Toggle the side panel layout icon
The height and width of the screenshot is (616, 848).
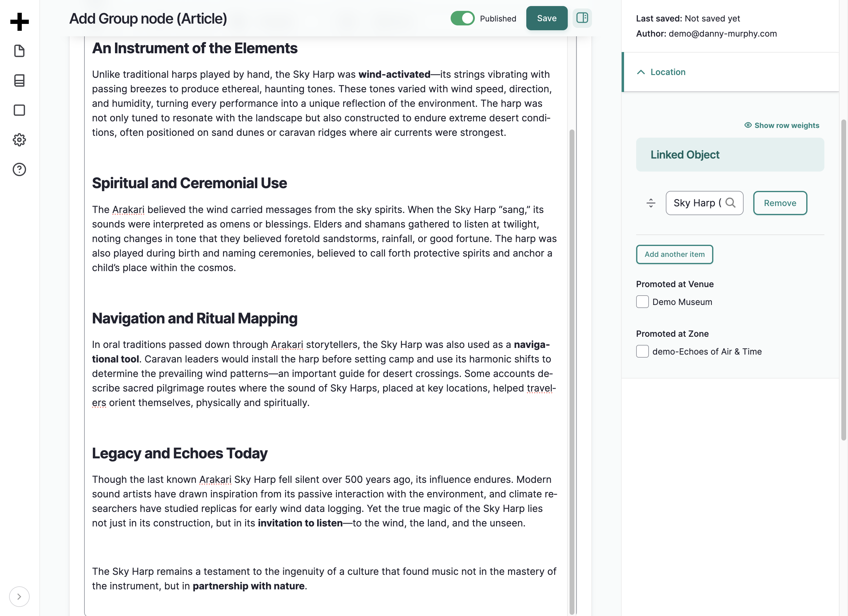(582, 18)
